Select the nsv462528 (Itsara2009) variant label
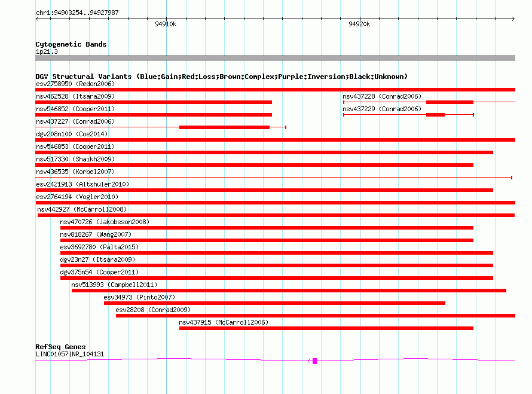The width and height of the screenshot is (532, 394). point(75,96)
